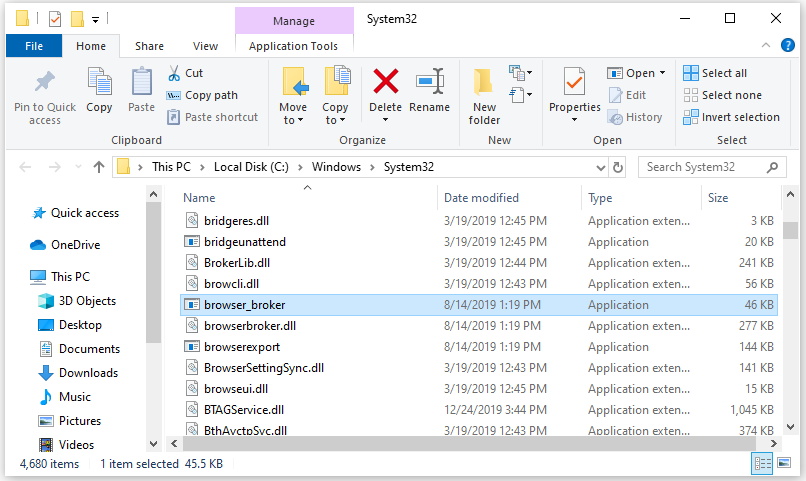Open the Recent locations dropdown
The image size is (806, 481).
coord(78,167)
